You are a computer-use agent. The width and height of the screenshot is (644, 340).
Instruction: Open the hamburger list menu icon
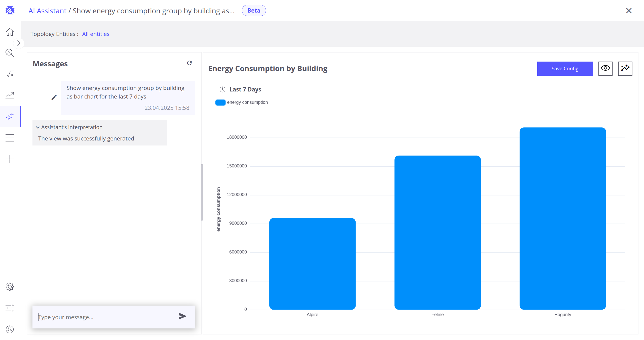tap(10, 138)
